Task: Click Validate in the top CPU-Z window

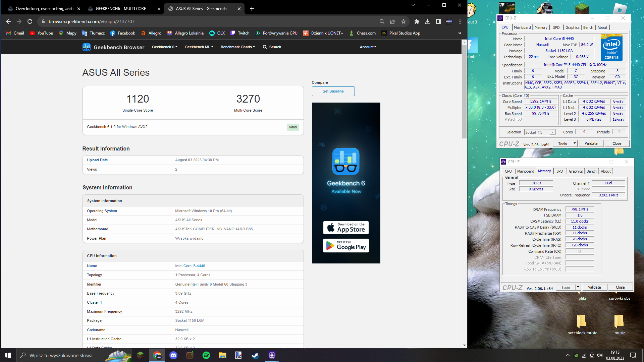Action: [x=591, y=143]
